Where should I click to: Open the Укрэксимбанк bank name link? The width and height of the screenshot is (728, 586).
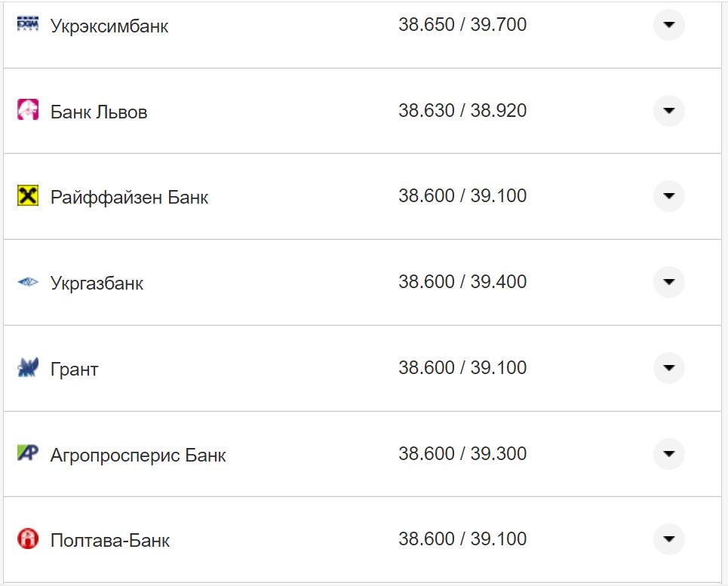(x=109, y=26)
